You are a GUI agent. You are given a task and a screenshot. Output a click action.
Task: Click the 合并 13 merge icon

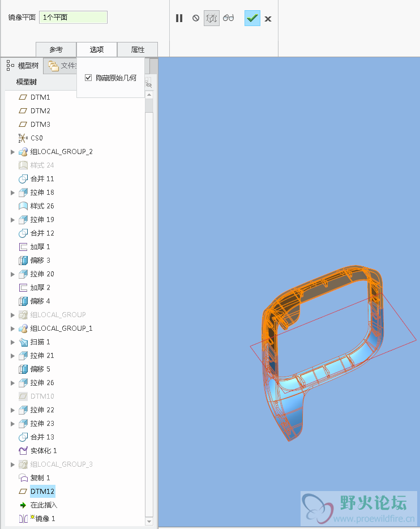pos(23,437)
